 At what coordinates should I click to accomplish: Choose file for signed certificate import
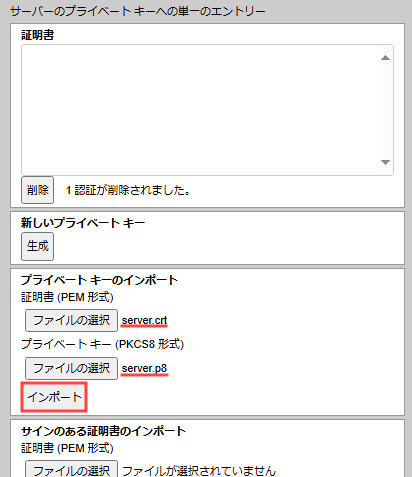(x=71, y=469)
